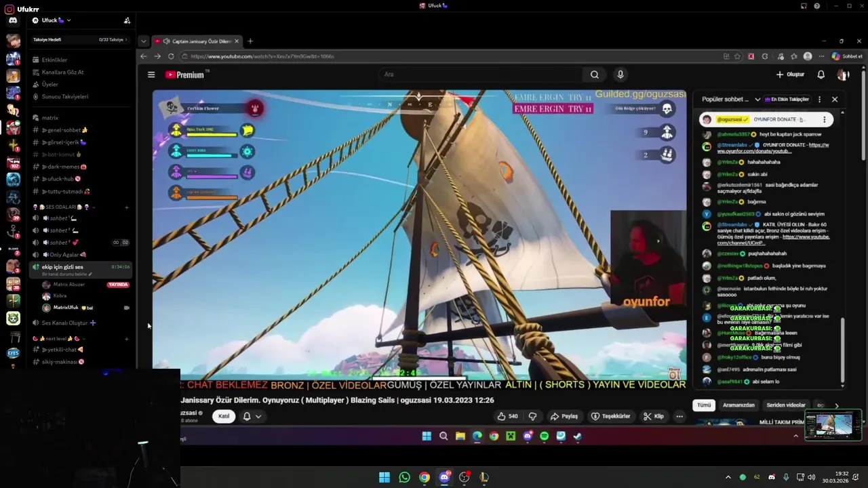Viewport: 868px width, 488px height.
Task: Select the Aramanızdan filter chip
Action: (738, 405)
